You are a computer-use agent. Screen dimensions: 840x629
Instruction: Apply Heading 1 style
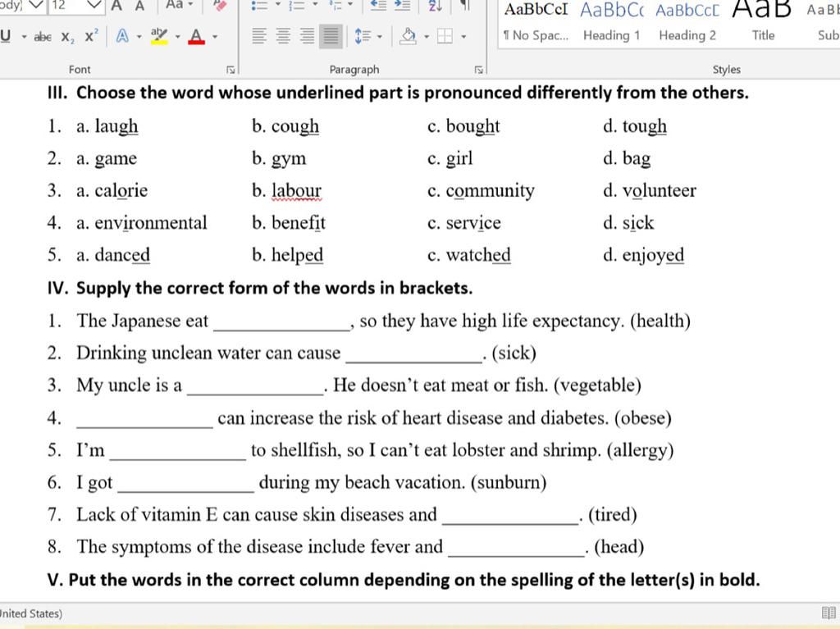(x=612, y=21)
